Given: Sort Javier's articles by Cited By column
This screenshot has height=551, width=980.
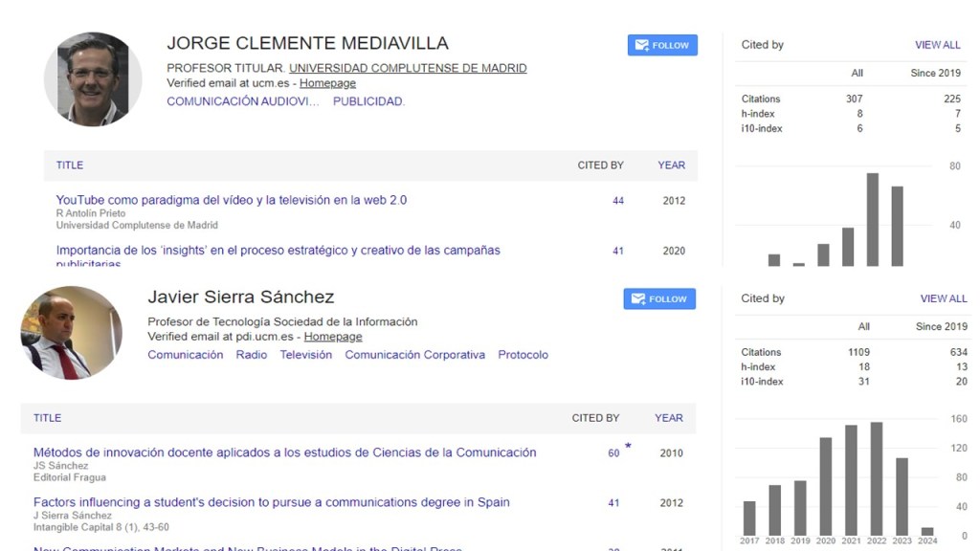Looking at the screenshot, I should point(595,418).
